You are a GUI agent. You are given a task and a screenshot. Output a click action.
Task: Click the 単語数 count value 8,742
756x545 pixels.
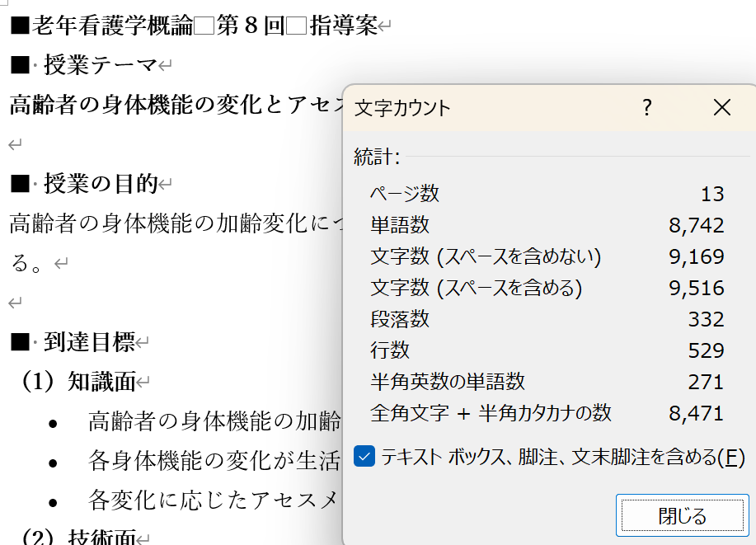pyautogui.click(x=697, y=225)
